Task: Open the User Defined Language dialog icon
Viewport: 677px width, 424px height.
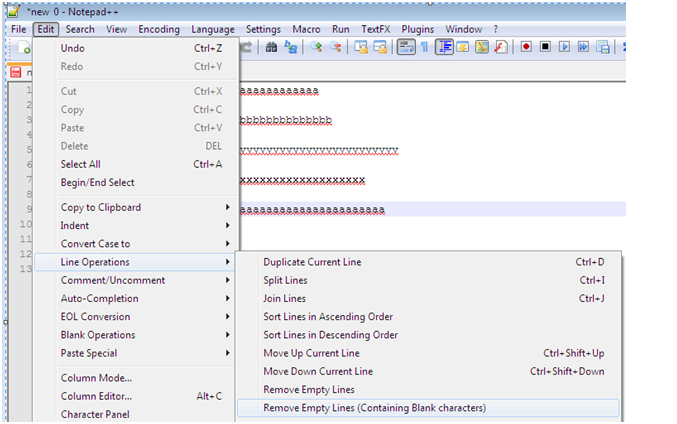Action: 462,47
